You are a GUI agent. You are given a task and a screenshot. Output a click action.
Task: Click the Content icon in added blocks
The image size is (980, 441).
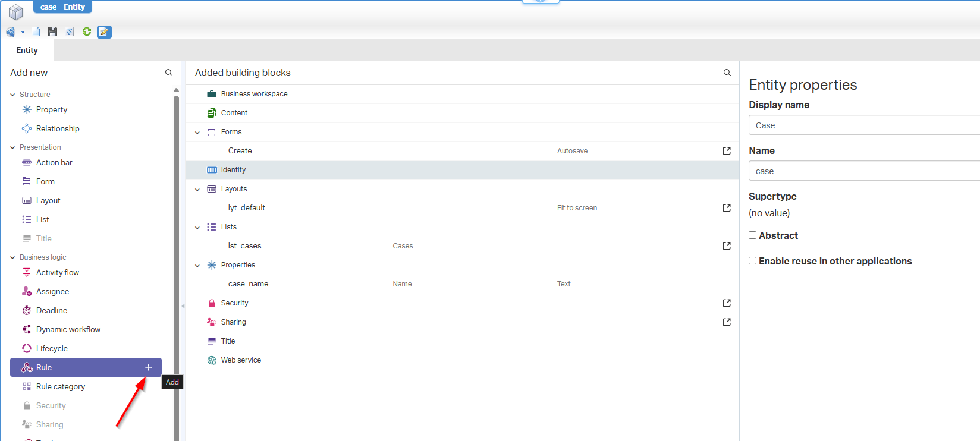[212, 113]
